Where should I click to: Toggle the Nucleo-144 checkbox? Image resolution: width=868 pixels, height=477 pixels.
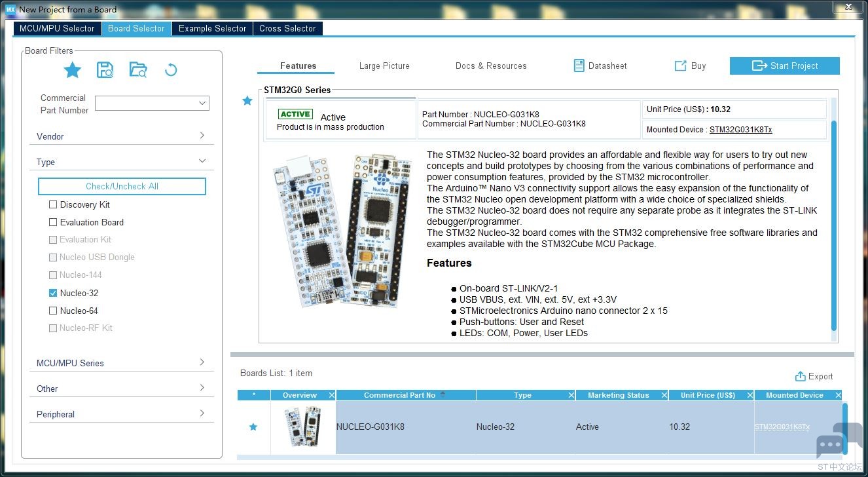[x=53, y=275]
